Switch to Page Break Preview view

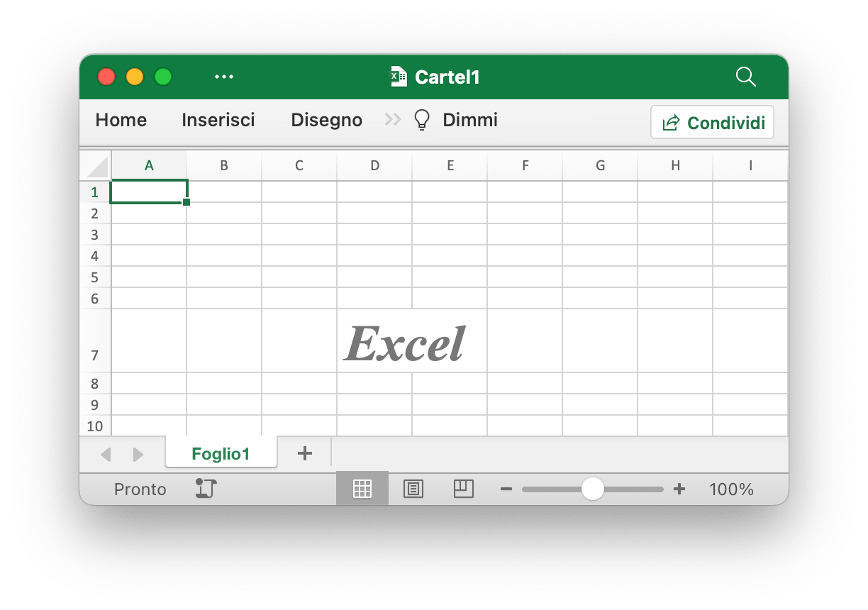click(464, 489)
